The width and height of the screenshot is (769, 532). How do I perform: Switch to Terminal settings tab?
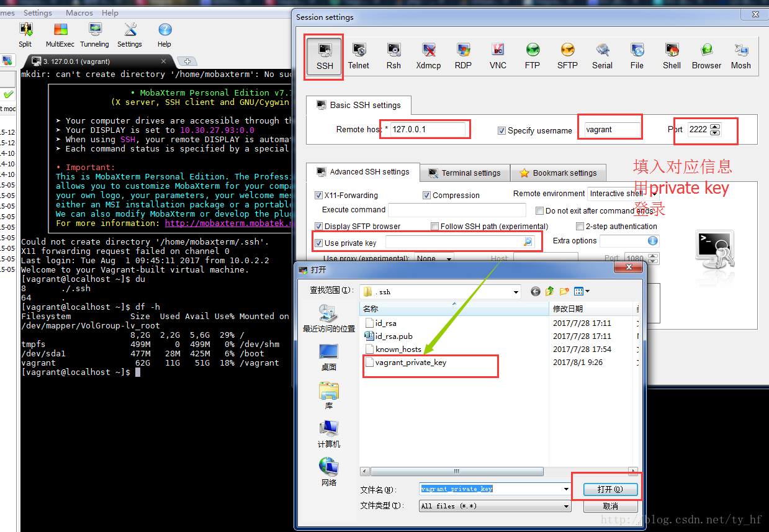coord(465,173)
